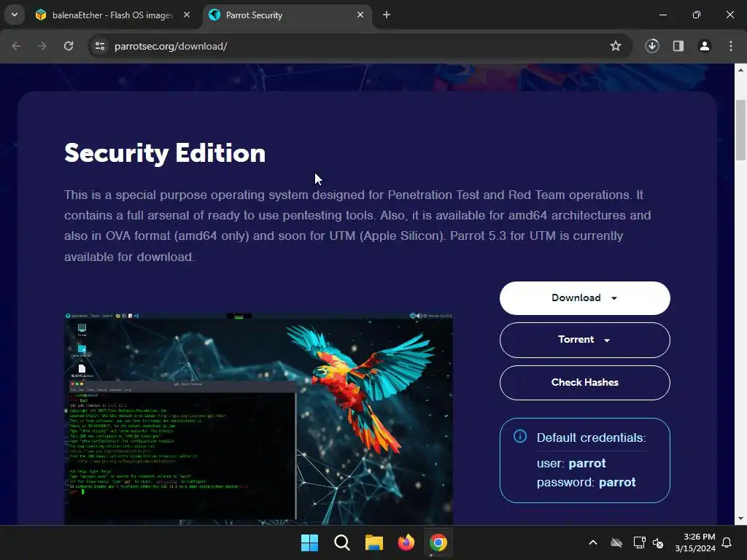Open the notifications bell icon

(727, 542)
